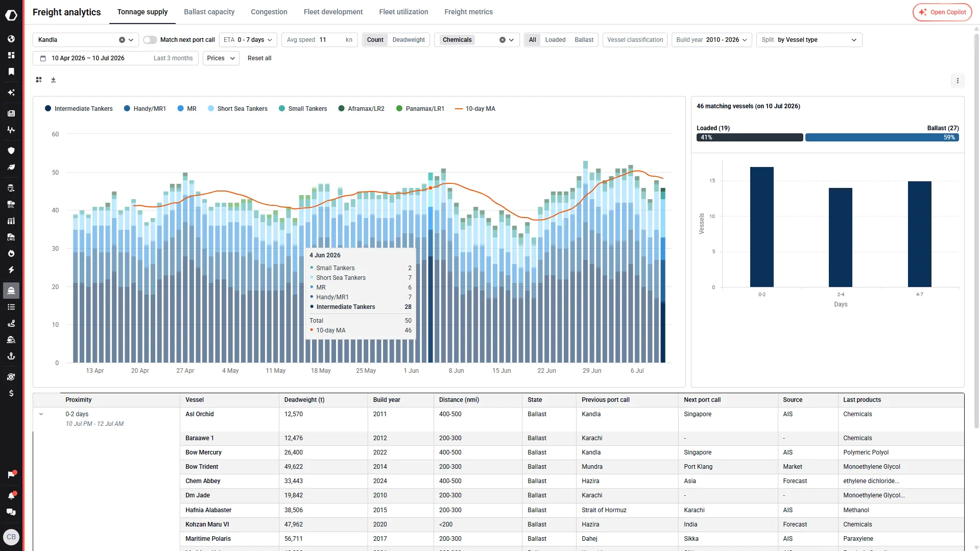Click Reset all filters
The height and width of the screenshot is (551, 980).
(x=259, y=58)
